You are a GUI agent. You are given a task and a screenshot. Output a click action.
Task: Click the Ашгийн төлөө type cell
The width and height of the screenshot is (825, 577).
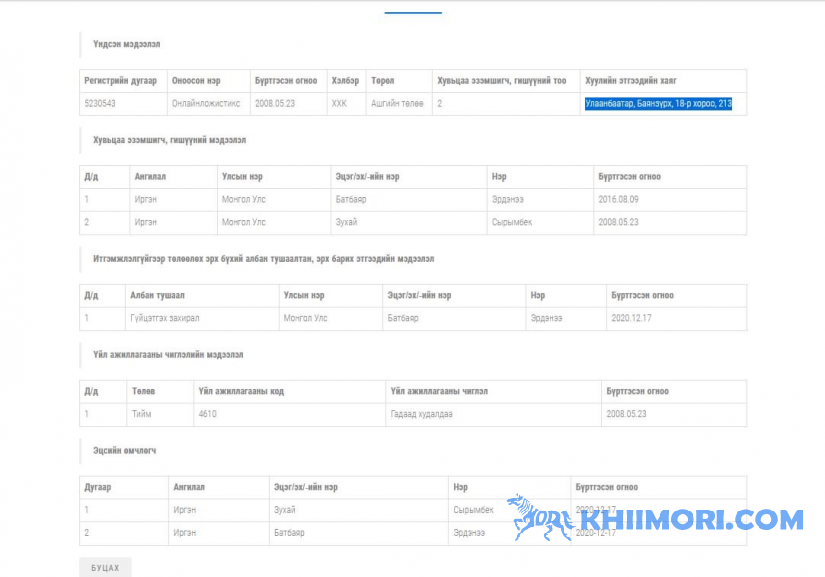[397, 103]
